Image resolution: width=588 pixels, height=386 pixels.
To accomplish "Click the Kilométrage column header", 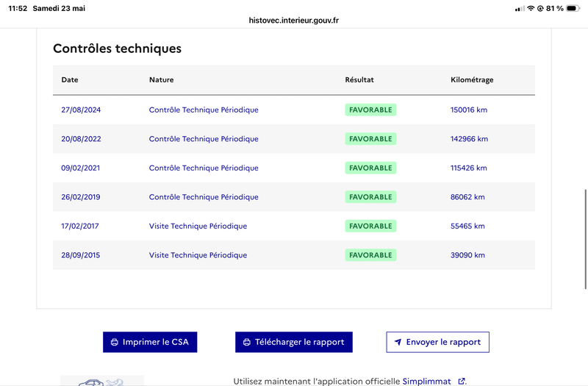I will click(x=472, y=79).
